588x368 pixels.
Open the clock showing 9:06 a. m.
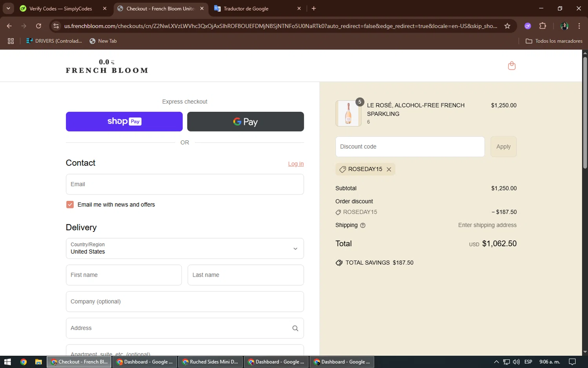[x=550, y=362]
